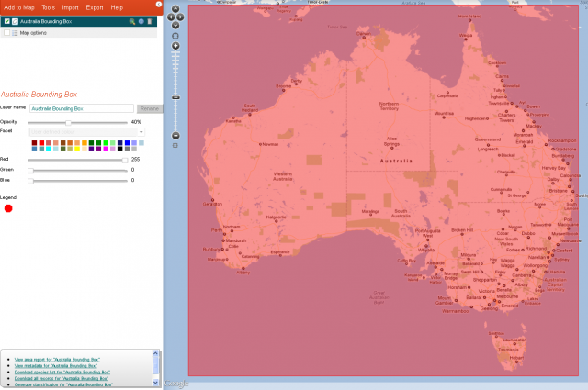This screenshot has width=588, height=390.
Task: Zoom out of the map
Action: click(175, 136)
